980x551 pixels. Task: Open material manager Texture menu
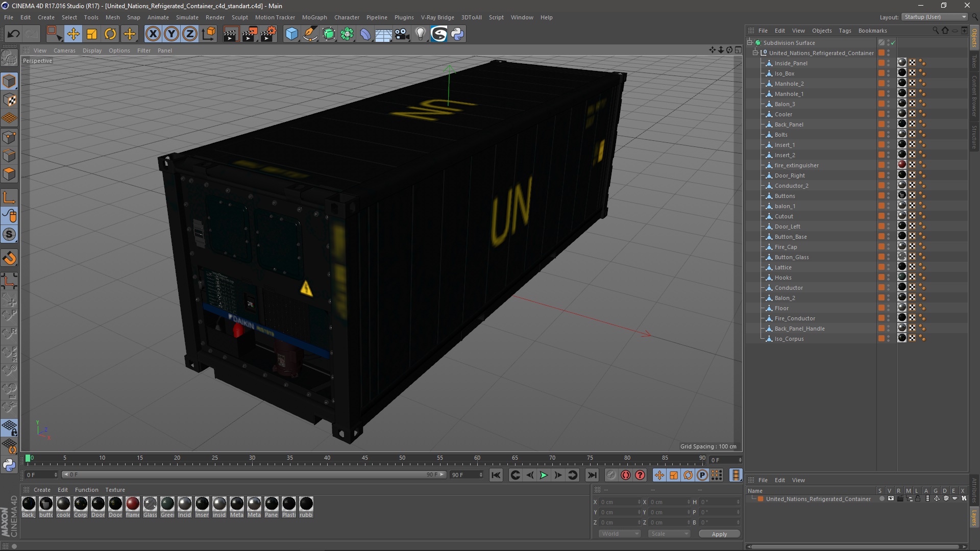(x=115, y=490)
